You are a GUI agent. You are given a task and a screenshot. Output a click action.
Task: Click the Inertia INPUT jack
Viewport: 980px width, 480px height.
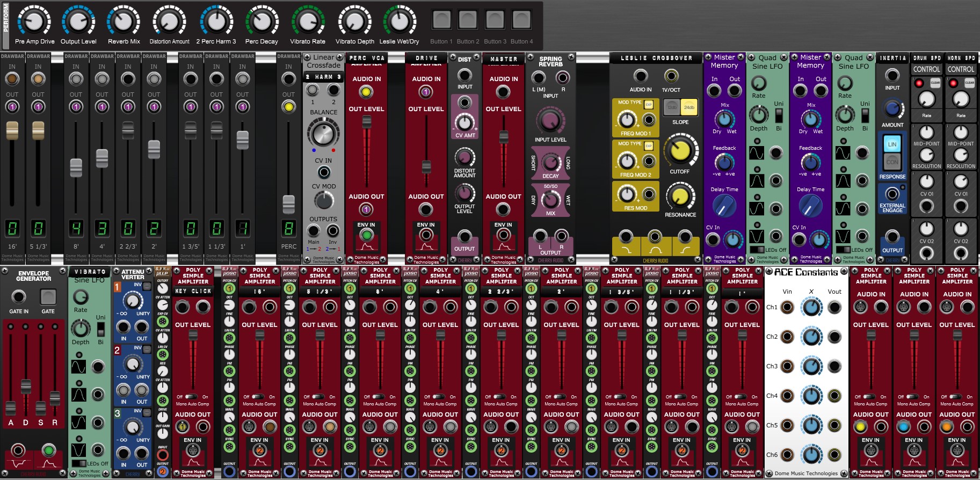[892, 75]
